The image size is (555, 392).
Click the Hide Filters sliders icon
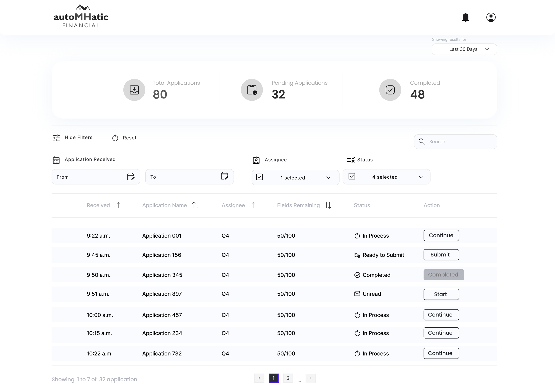[x=56, y=138]
